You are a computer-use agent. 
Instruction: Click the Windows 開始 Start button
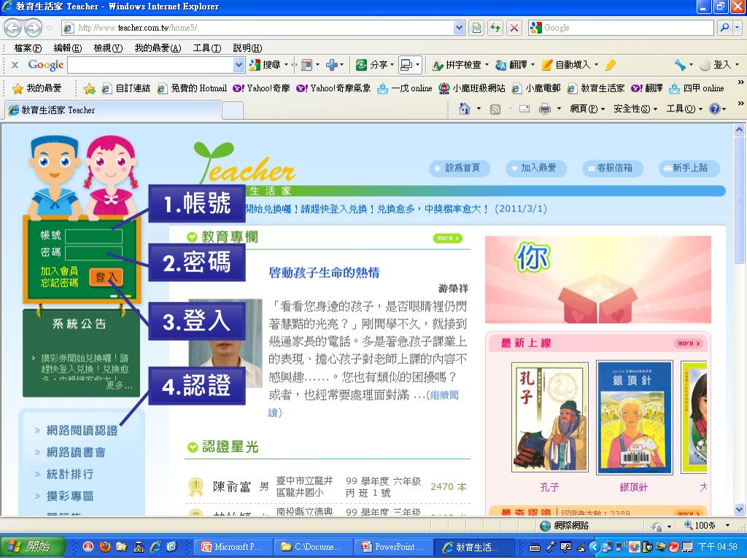[31, 547]
